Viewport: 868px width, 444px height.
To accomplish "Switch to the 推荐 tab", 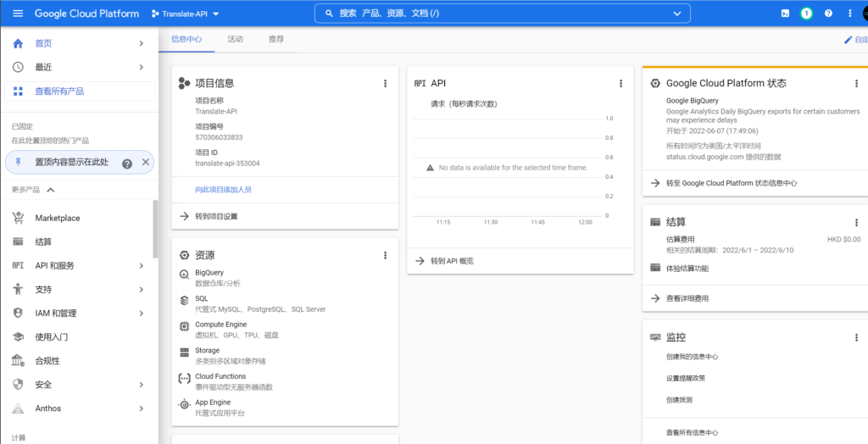I will coord(275,39).
